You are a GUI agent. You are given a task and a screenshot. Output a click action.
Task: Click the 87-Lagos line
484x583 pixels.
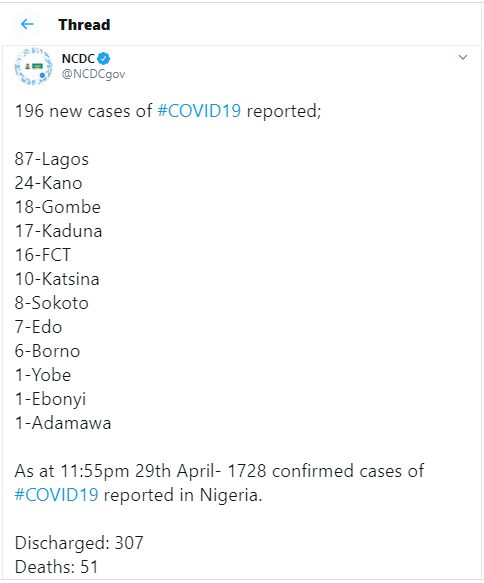pos(52,159)
